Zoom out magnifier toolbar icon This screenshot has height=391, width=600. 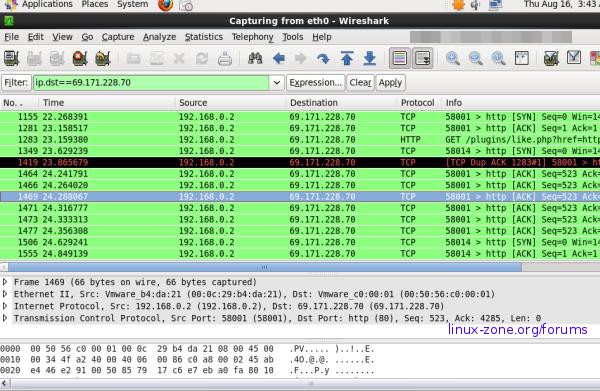(476, 59)
